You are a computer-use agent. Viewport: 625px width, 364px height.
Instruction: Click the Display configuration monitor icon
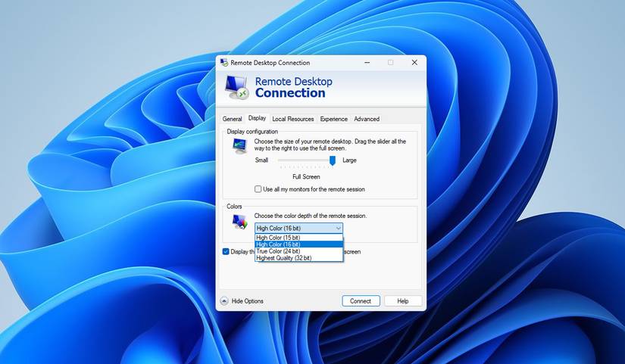[240, 146]
